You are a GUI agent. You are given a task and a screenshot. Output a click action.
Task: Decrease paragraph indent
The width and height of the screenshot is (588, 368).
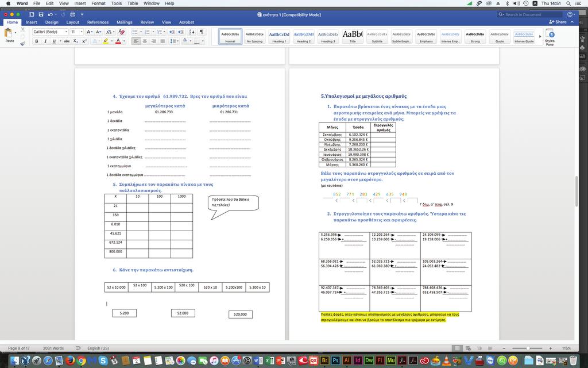(x=171, y=32)
